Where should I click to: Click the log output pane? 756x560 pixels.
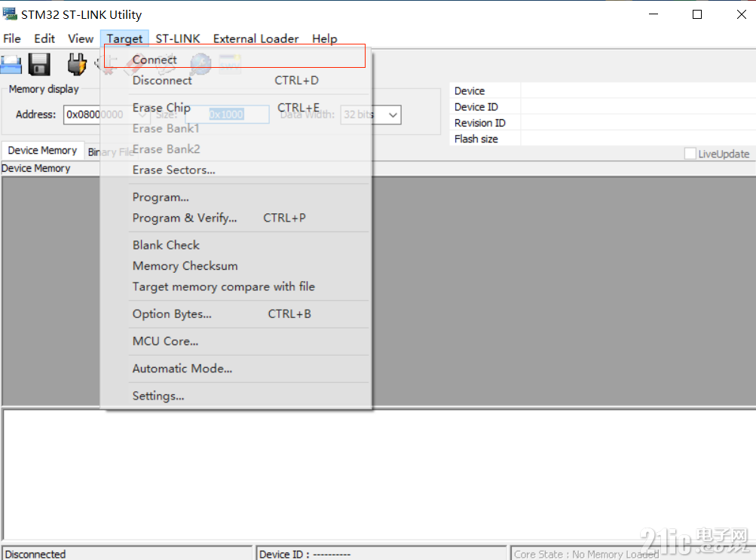tap(378, 474)
